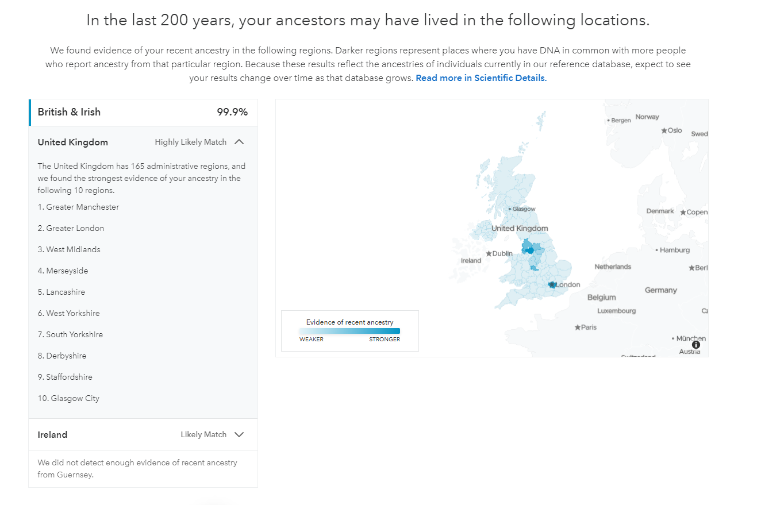Click the Highly Likely Match label
761x532 pixels.
190,142
